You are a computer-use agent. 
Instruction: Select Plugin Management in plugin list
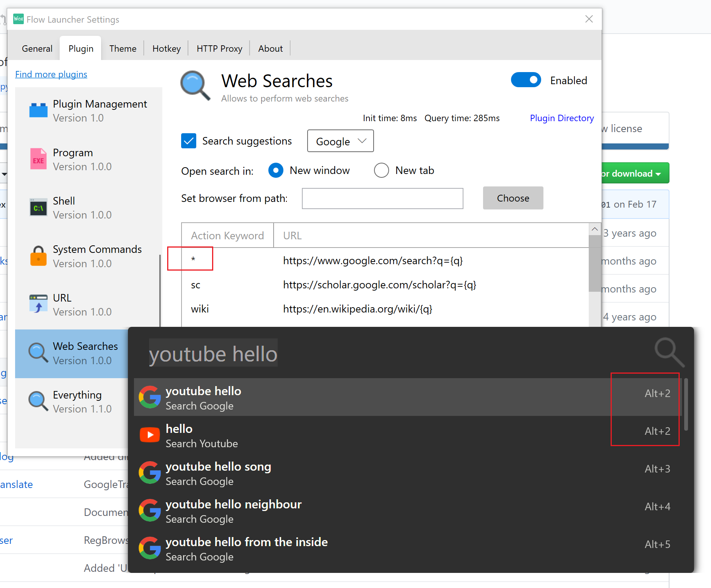point(89,111)
